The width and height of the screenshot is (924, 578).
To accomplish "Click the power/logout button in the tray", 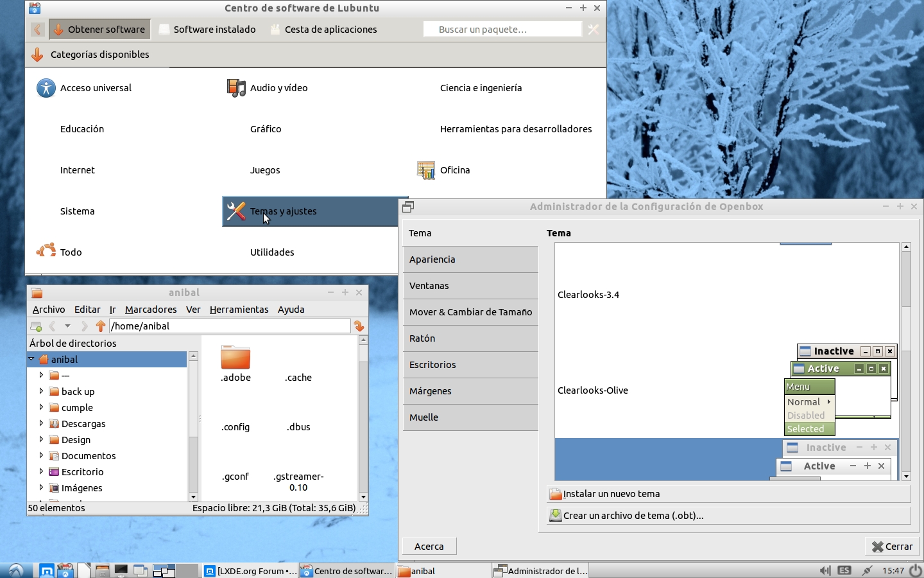I will tap(916, 570).
